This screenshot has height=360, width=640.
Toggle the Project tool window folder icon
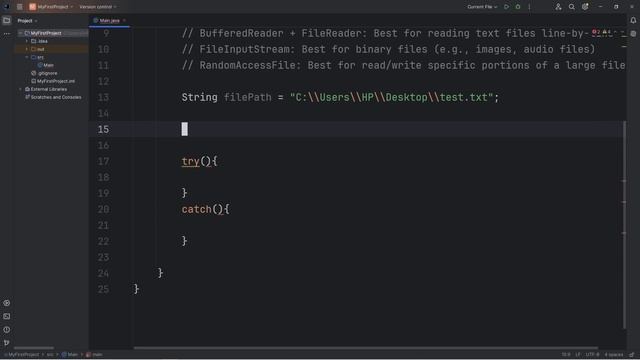[x=7, y=20]
